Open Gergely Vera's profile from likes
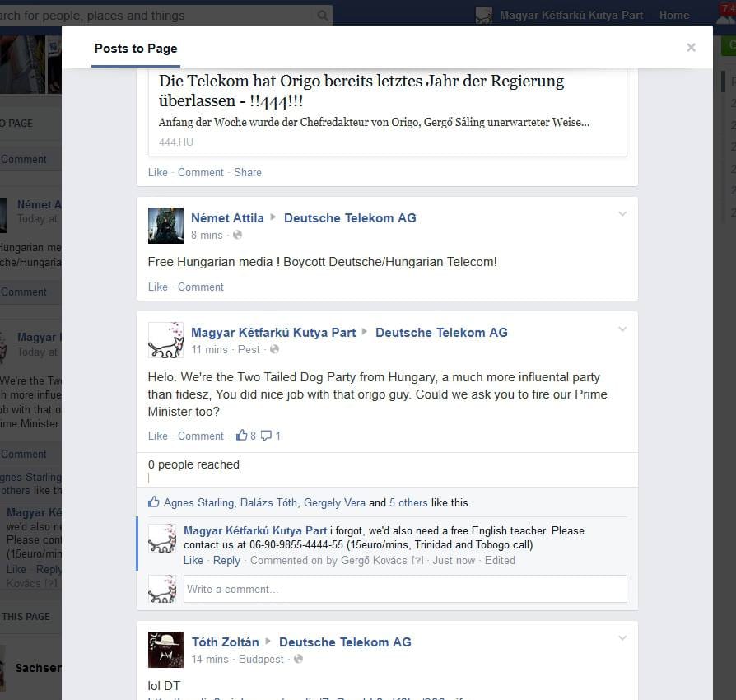The width and height of the screenshot is (736, 700). (x=334, y=503)
